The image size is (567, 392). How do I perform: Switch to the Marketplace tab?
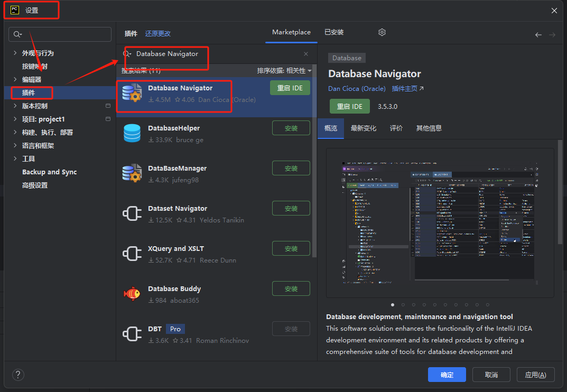292,32
